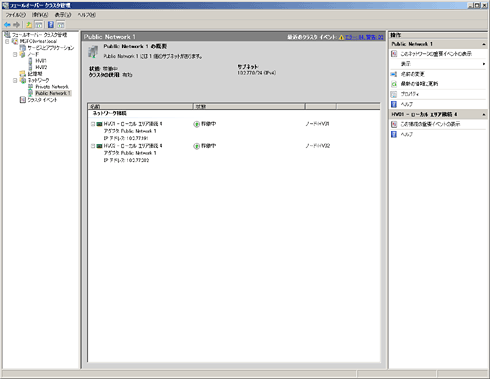Collapse the HV02 local area connection entry
The height and width of the screenshot is (379, 490).
tap(93, 146)
